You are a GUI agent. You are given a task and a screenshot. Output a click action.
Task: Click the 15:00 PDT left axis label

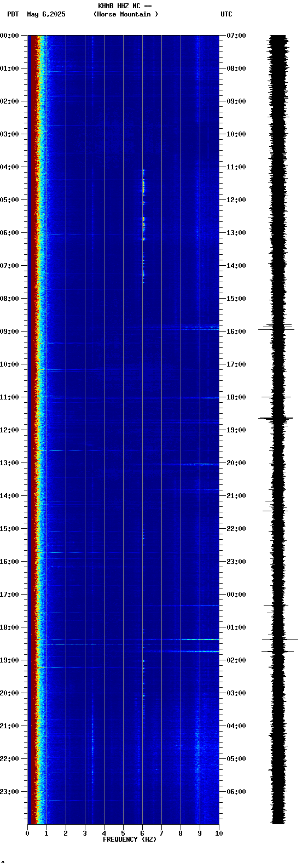9,529
